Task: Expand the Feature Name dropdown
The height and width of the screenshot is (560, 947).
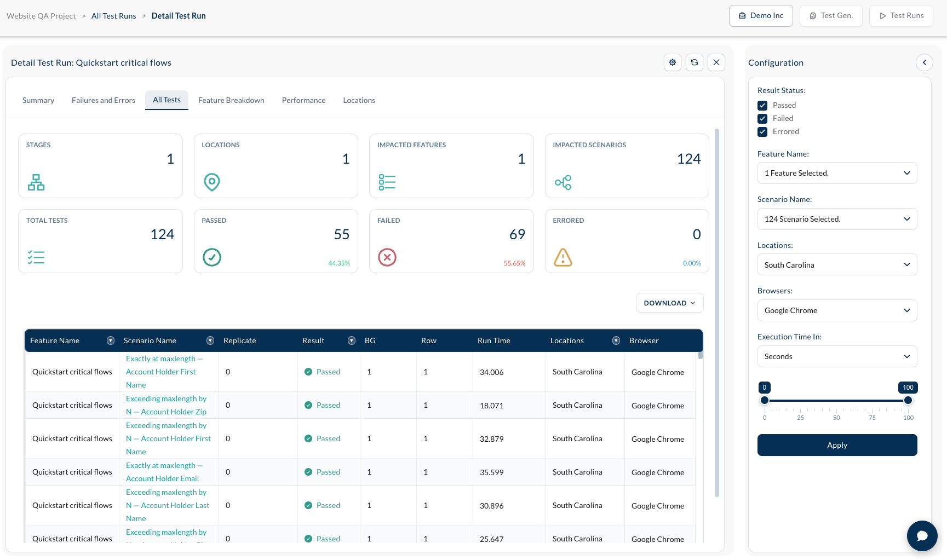Action: click(837, 173)
